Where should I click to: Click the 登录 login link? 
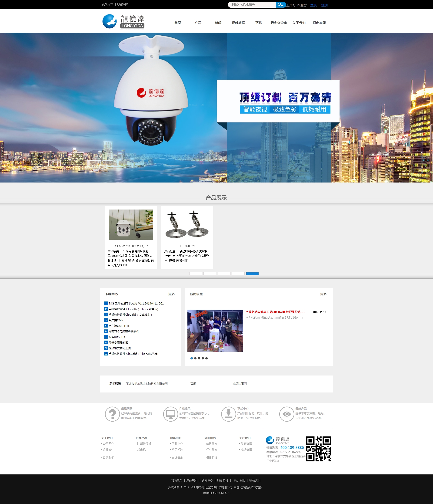click(313, 5)
